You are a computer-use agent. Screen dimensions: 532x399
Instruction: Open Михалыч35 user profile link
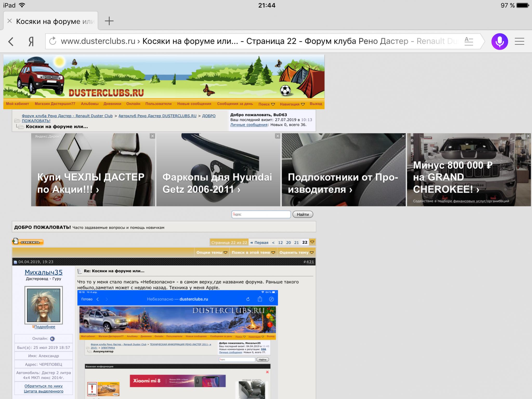click(44, 272)
